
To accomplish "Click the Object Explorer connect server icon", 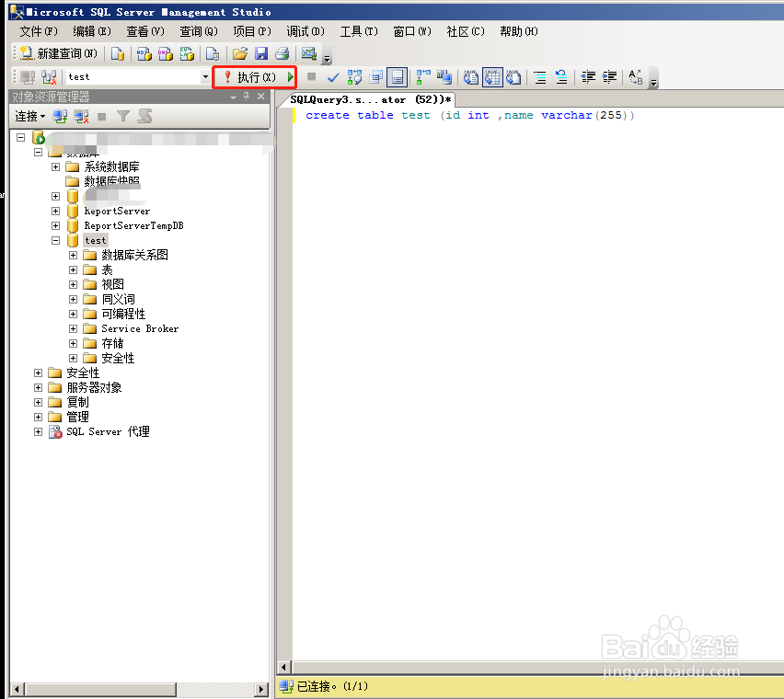I will point(60,117).
